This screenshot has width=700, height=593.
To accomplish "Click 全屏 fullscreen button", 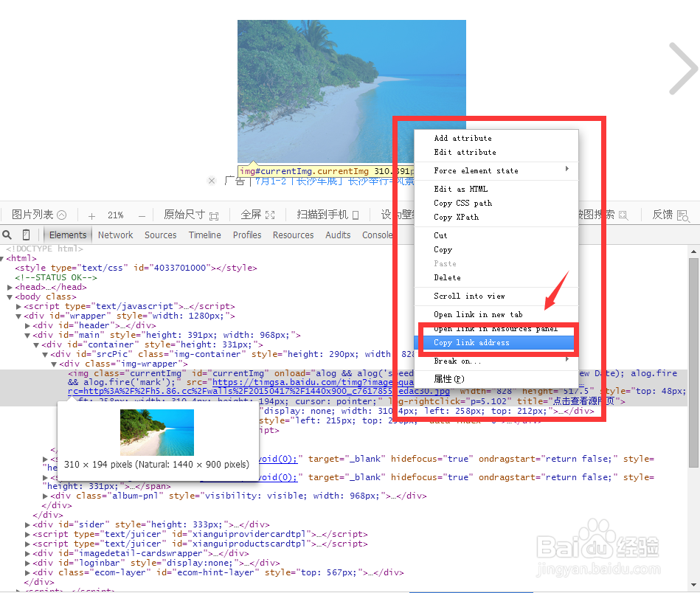I will click(257, 215).
